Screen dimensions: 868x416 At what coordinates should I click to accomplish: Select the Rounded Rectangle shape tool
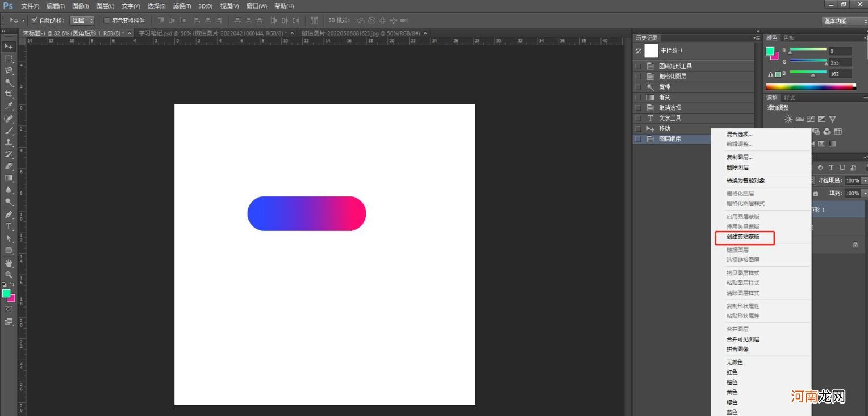pos(9,250)
